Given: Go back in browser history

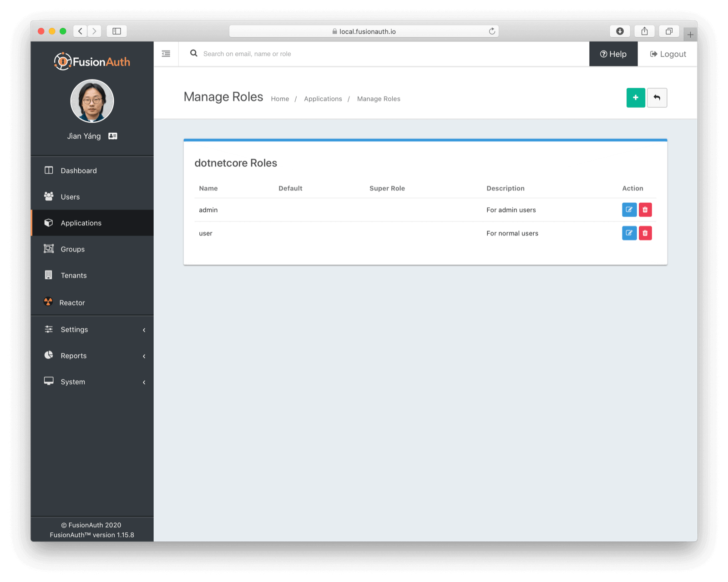Looking at the screenshot, I should click(x=80, y=31).
